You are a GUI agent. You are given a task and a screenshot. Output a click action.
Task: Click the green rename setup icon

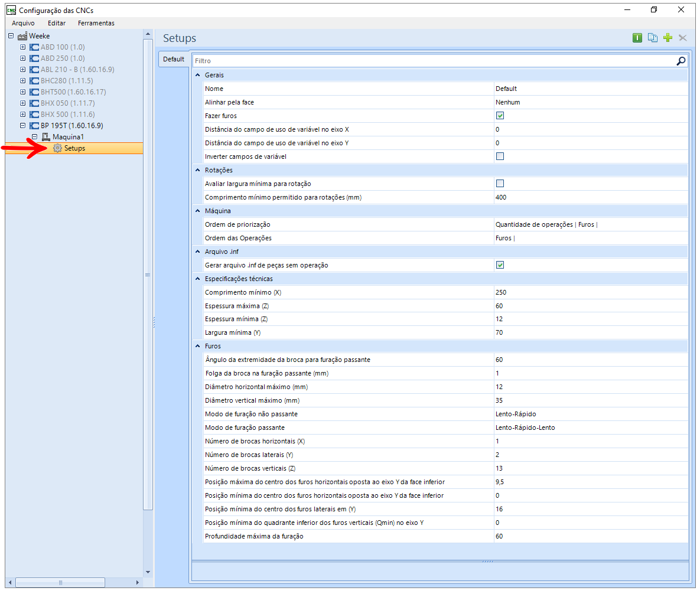(637, 38)
